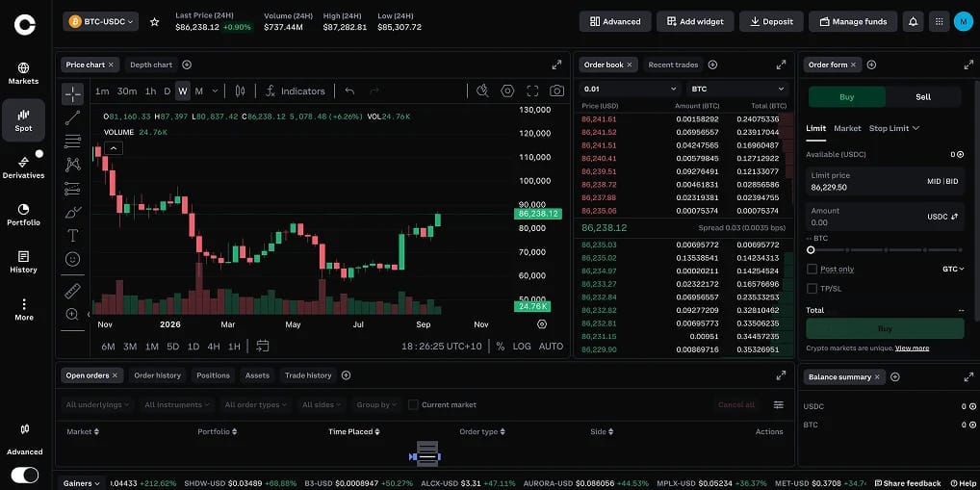Click the amount percentage slider handle
The height and width of the screenshot is (490, 980).
tap(811, 250)
